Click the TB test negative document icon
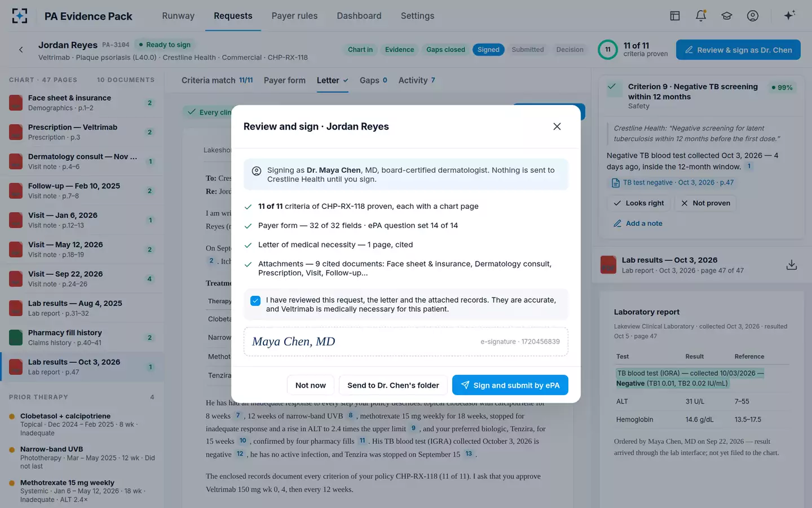 [x=616, y=183]
